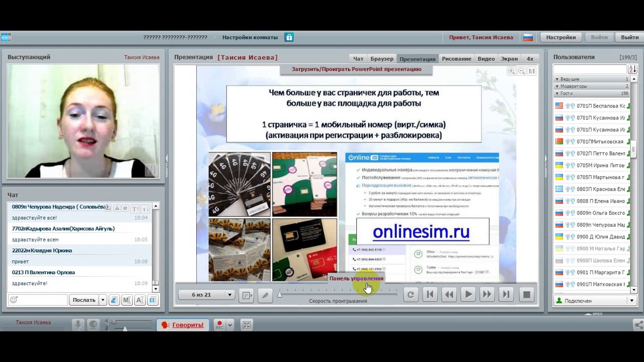
Task: Click the Войти button
Action: pos(599,37)
